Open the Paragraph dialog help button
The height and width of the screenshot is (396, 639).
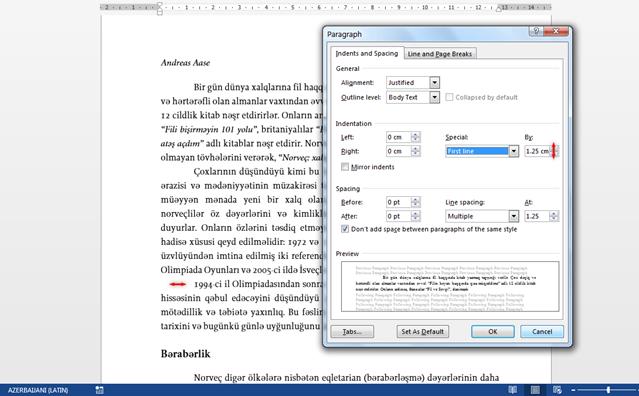point(536,31)
